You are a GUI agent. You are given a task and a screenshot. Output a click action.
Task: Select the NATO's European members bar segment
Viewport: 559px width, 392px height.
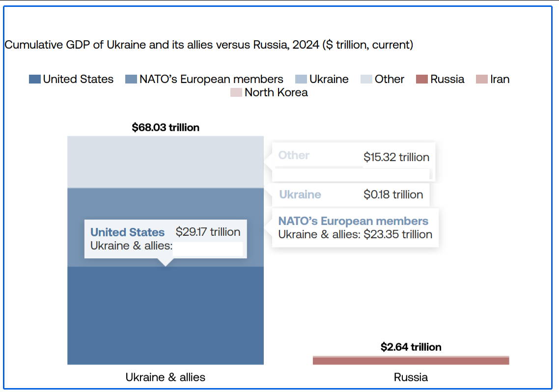[166, 203]
